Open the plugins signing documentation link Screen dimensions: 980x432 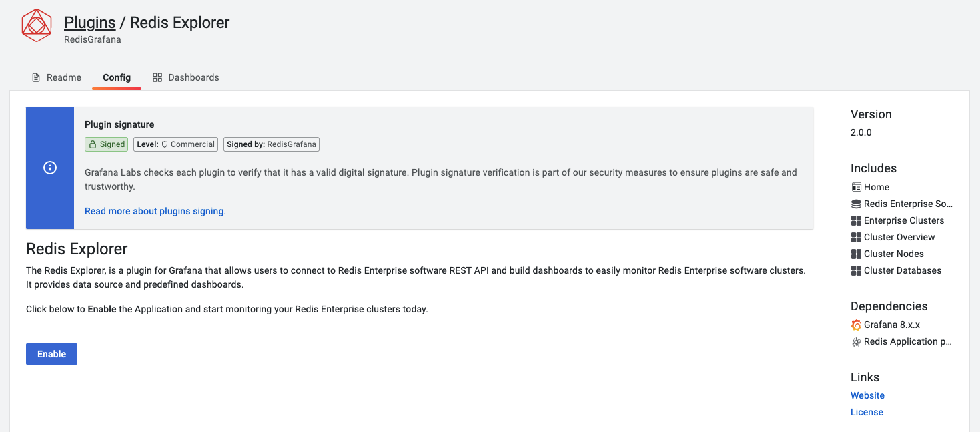(155, 210)
